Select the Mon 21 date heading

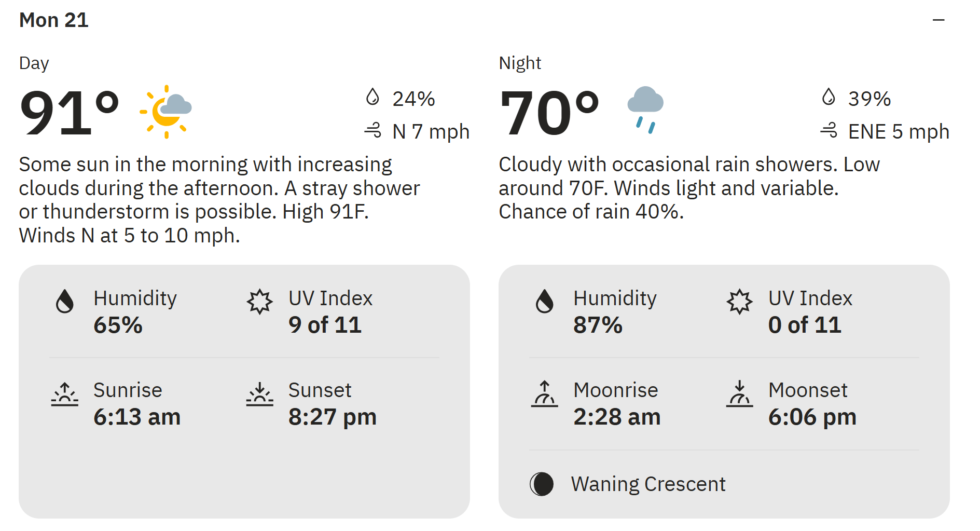pos(54,20)
